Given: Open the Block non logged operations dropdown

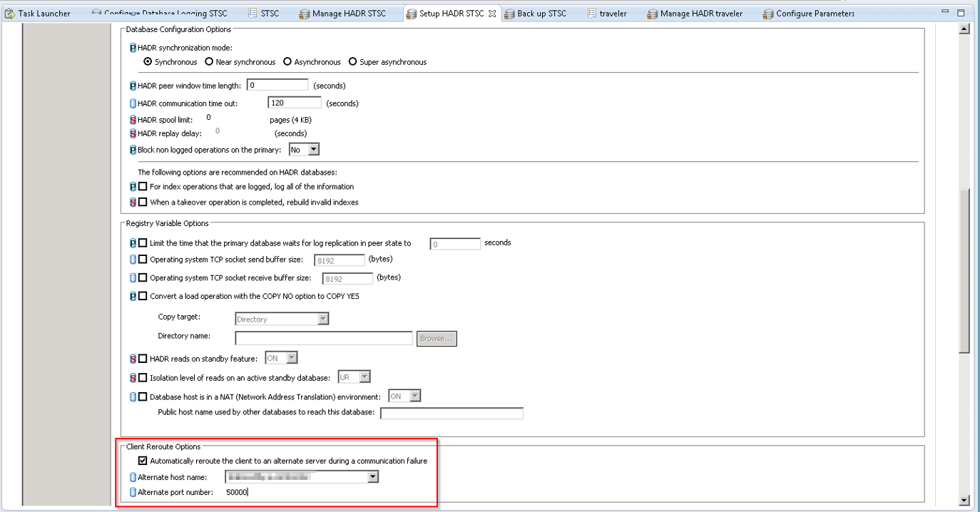Looking at the screenshot, I should click(x=312, y=150).
